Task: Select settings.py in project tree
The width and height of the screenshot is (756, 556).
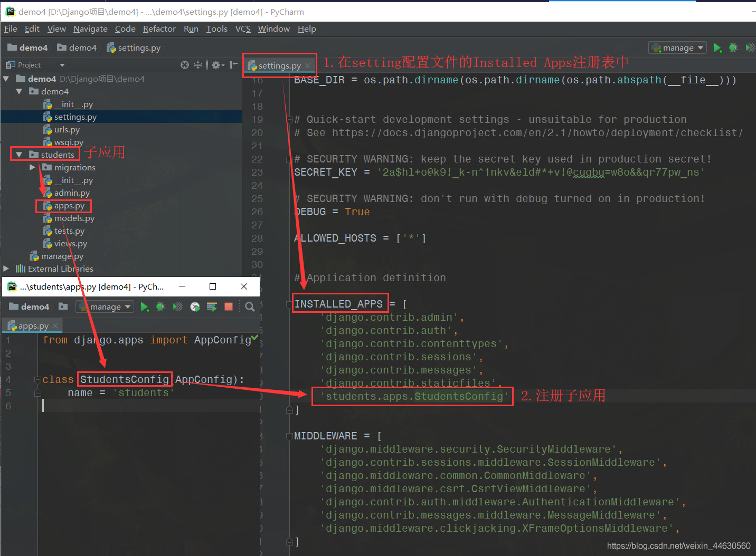Action: [75, 117]
